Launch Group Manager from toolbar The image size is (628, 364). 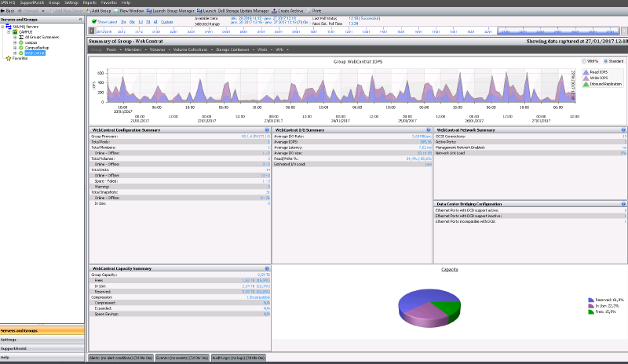click(x=170, y=11)
